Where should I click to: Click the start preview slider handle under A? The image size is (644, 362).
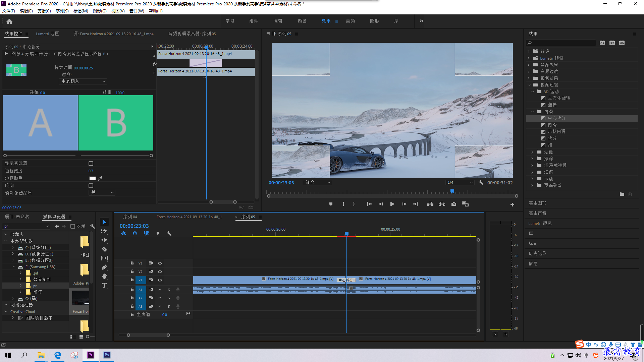pyautogui.click(x=5, y=156)
